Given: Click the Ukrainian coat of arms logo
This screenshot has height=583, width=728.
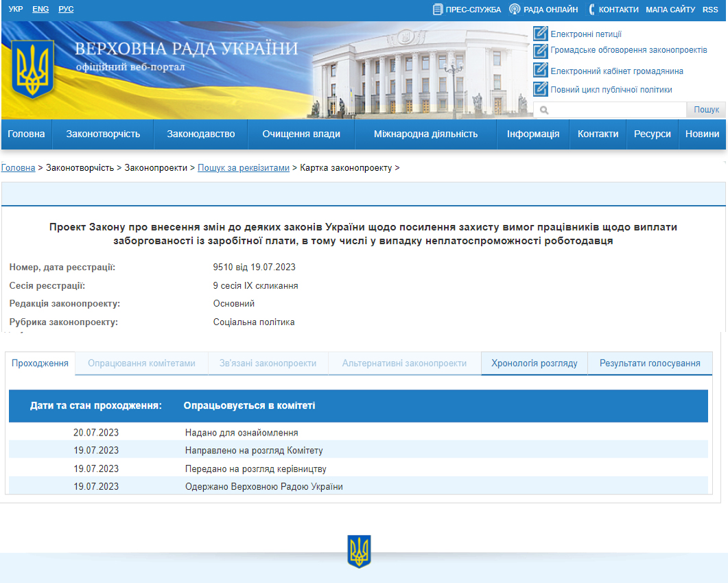Looking at the screenshot, I should pos(32,69).
